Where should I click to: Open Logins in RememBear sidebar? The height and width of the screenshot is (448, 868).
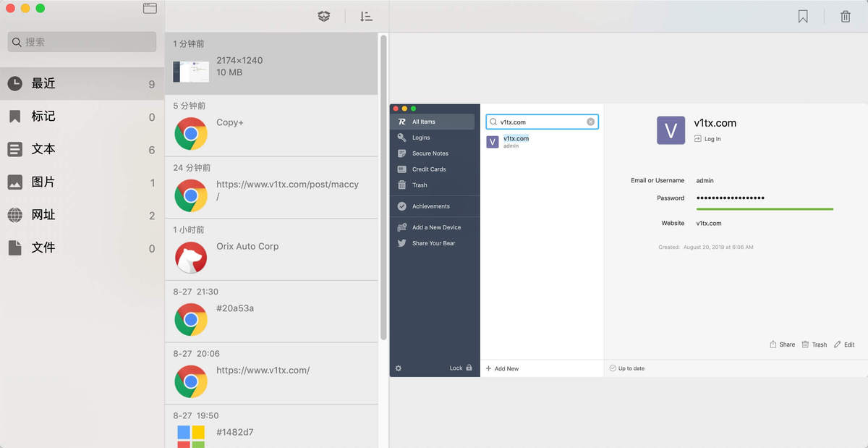pos(433,138)
